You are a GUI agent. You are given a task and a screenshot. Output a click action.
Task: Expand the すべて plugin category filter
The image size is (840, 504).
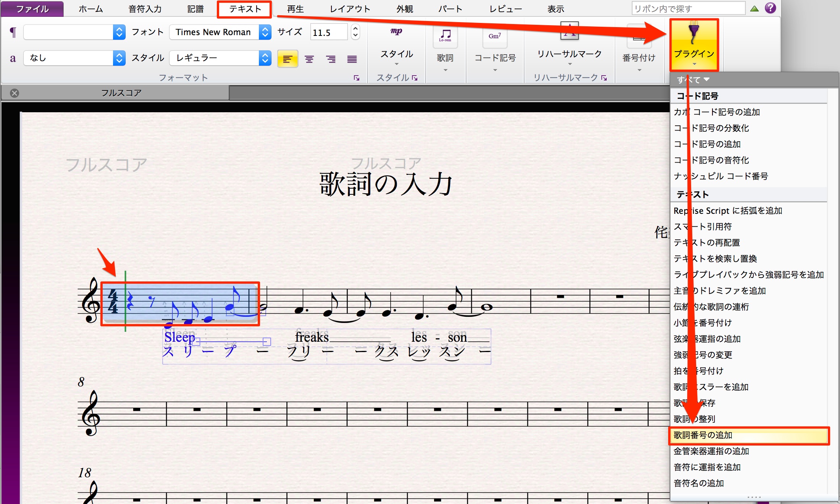(x=693, y=80)
